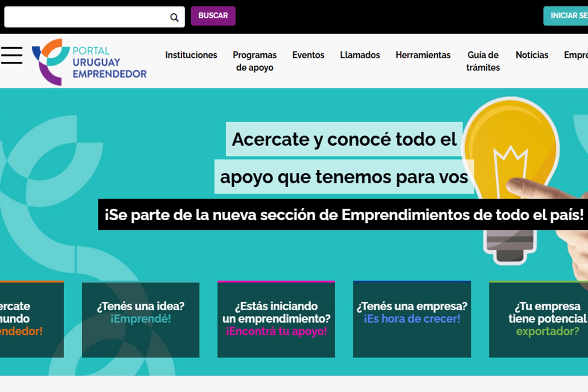Click the black Emprendimientos section banner

click(x=343, y=215)
